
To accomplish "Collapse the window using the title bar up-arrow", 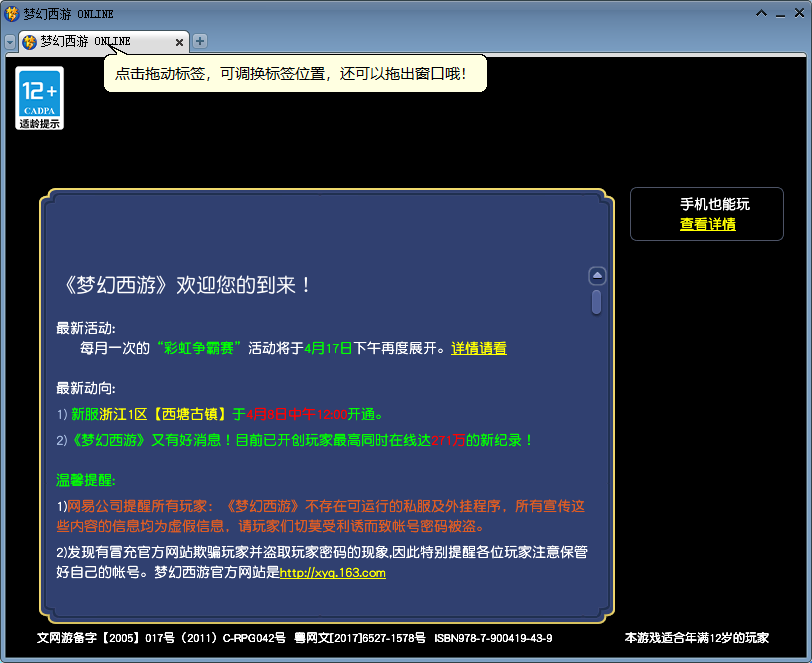I will (761, 13).
